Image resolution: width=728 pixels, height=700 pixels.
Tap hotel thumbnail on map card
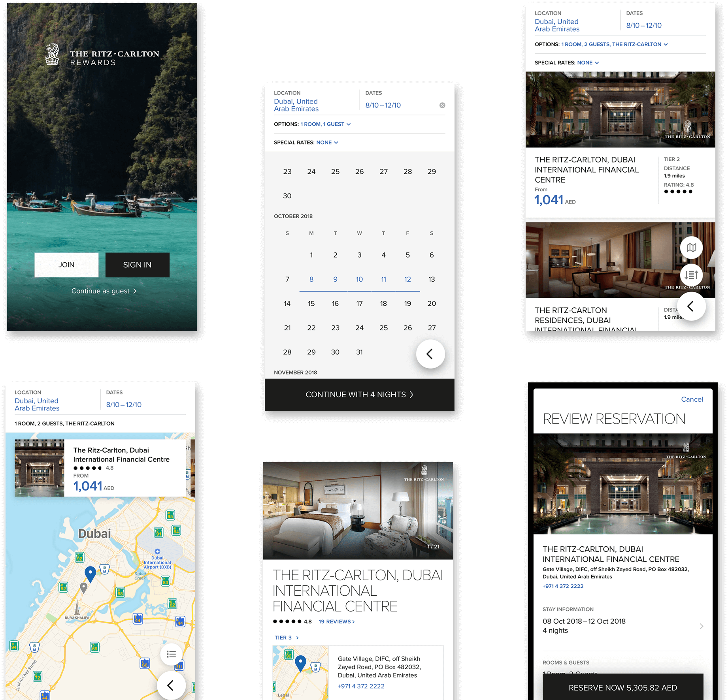coord(40,468)
